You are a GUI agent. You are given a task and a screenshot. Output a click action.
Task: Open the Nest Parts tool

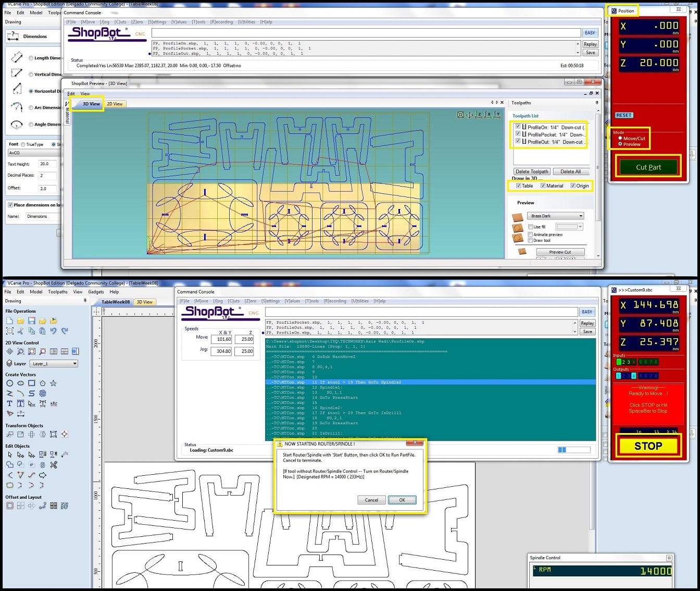pos(65,506)
